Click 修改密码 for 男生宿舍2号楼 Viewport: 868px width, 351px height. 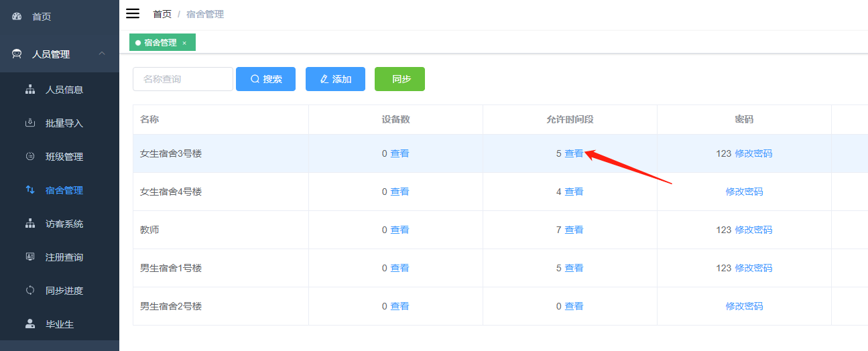pyautogui.click(x=744, y=306)
